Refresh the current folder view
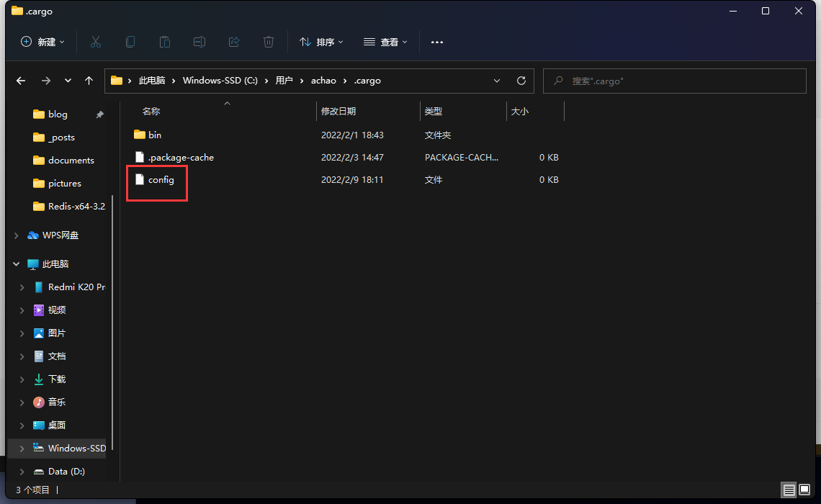Image resolution: width=821 pixels, height=504 pixels. (521, 81)
